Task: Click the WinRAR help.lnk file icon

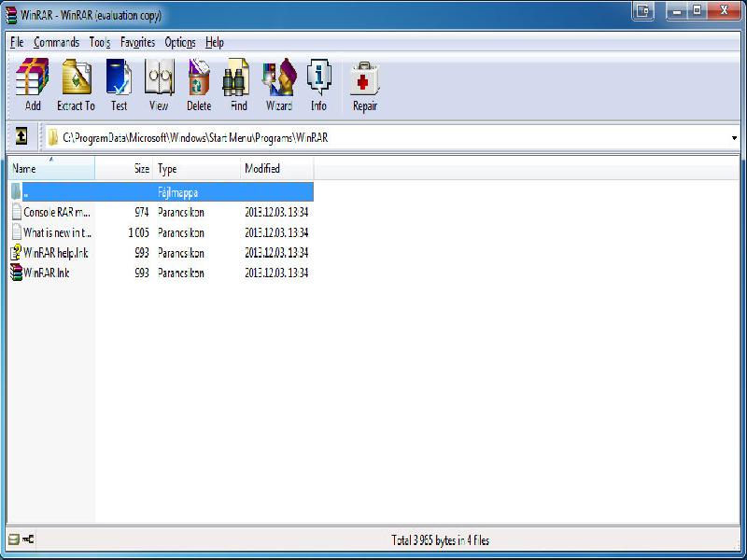Action: [x=16, y=252]
